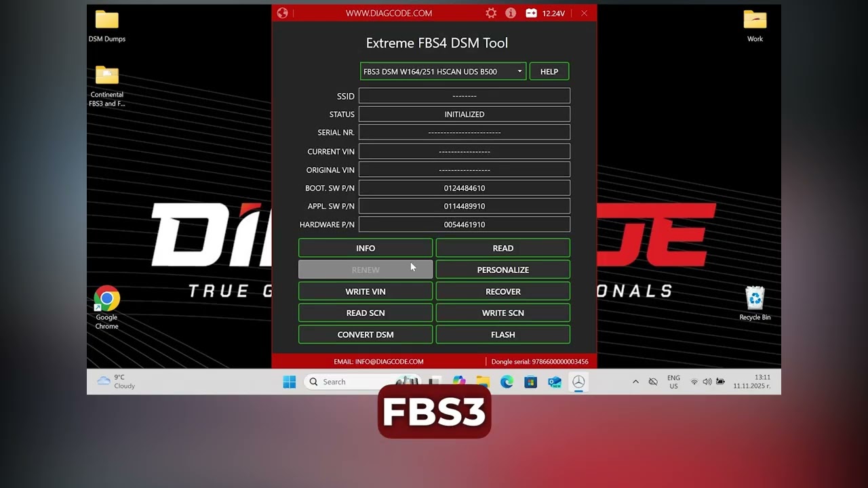The image size is (868, 488).
Task: Select BOOT. SW P/N value 0124484610
Action: click(465, 188)
